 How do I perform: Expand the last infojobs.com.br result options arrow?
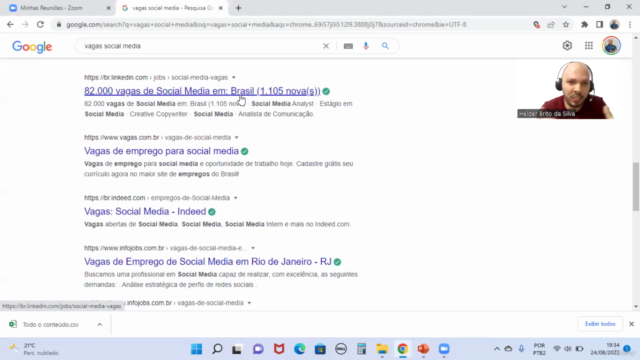pos(249,303)
